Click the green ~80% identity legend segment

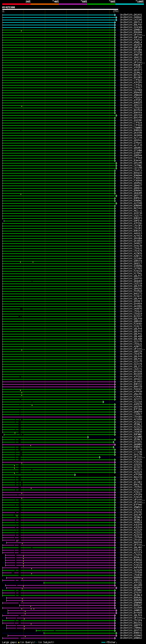point(101,4)
